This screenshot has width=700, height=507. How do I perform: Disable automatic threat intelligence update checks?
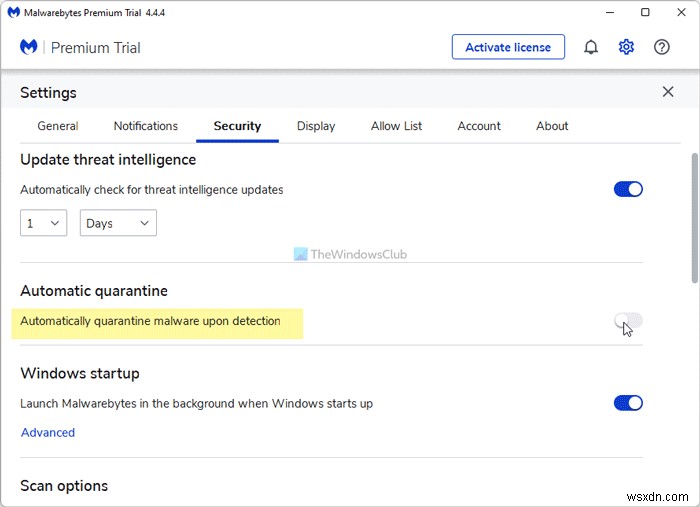click(x=628, y=189)
